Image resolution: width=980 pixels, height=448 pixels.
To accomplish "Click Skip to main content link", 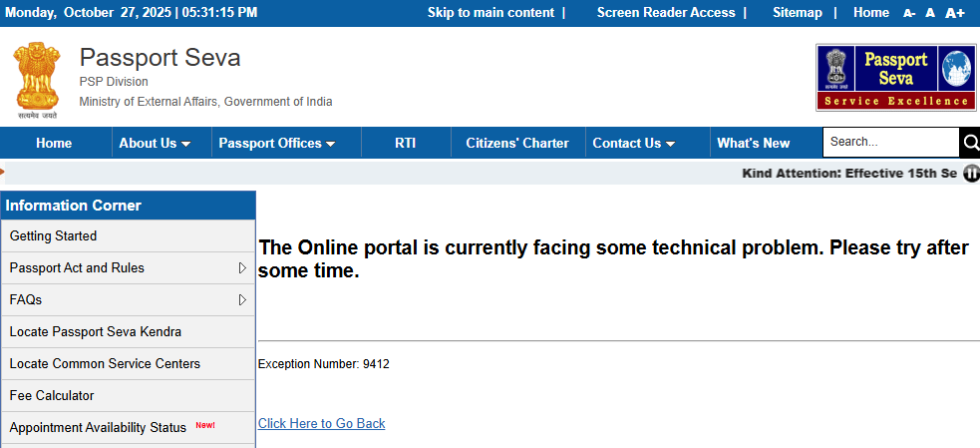I will [x=490, y=13].
